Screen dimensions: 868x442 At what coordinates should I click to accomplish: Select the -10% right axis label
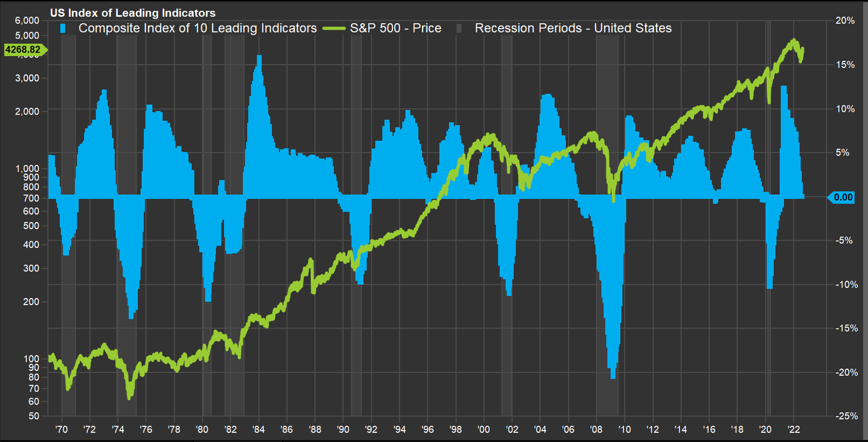pos(846,285)
